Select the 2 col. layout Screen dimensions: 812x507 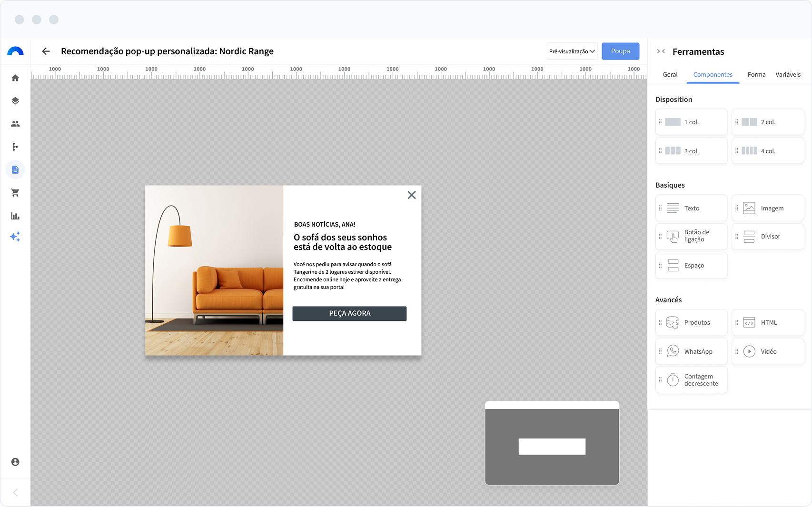tap(768, 122)
